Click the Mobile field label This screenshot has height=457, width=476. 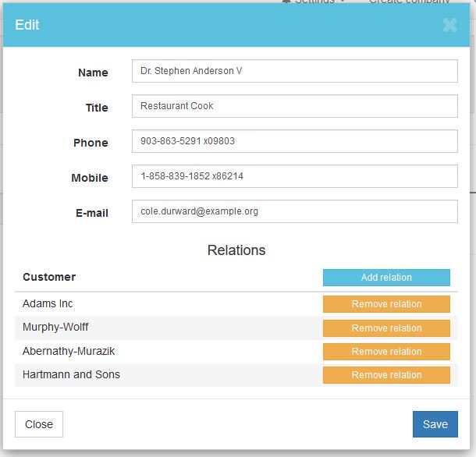click(90, 178)
